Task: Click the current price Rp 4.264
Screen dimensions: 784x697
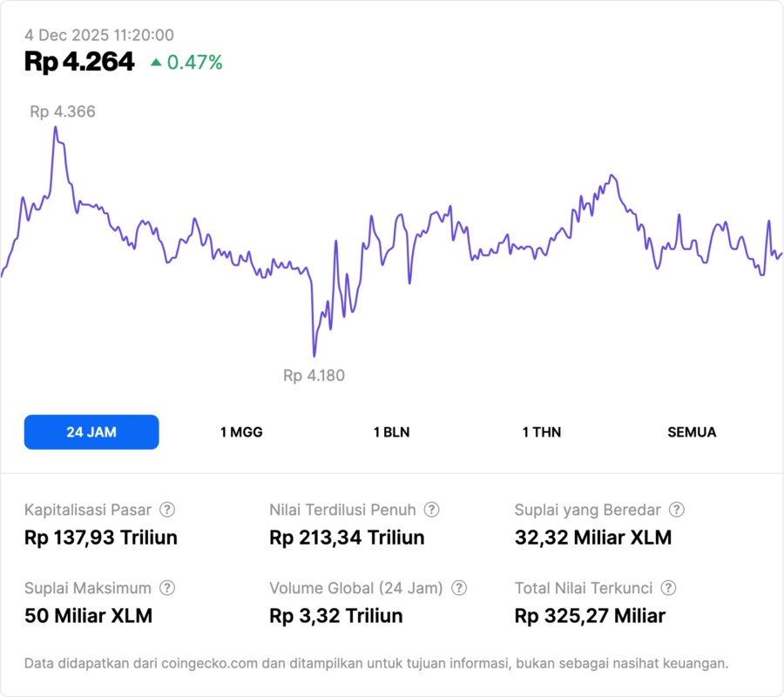Action: (x=79, y=62)
